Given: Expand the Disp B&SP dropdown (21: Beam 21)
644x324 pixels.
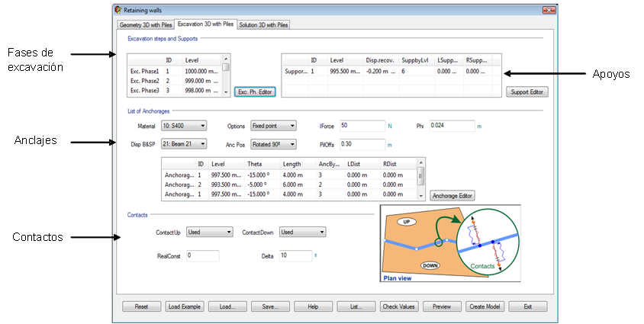Looking at the screenshot, I should [x=184, y=144].
